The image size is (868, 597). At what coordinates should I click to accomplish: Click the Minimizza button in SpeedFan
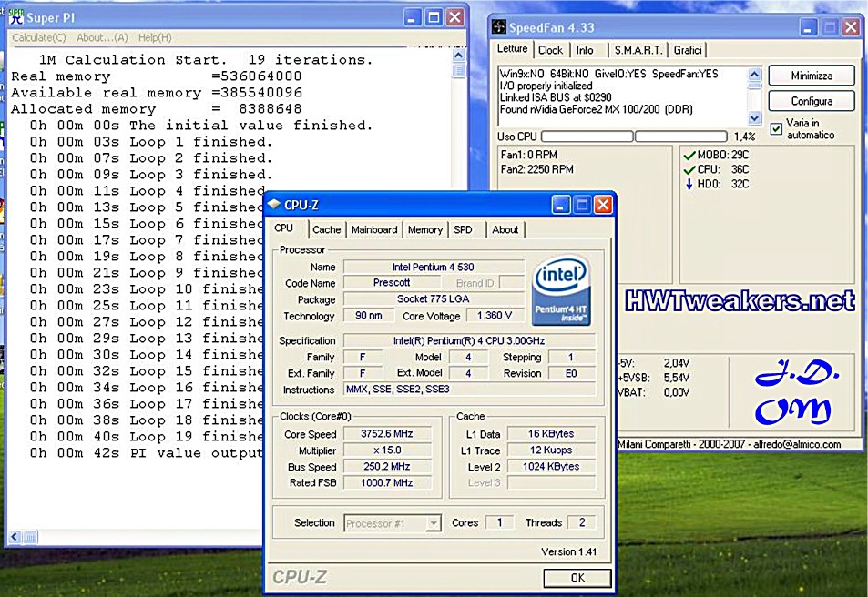[812, 76]
